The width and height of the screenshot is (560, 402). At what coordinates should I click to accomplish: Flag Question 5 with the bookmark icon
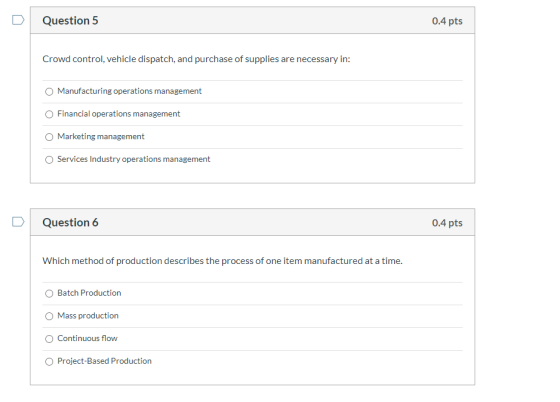point(18,20)
